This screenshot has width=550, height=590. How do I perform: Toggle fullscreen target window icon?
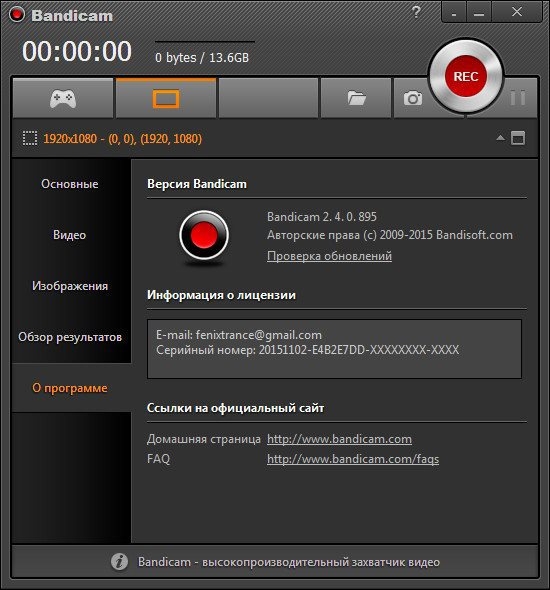(x=518, y=138)
